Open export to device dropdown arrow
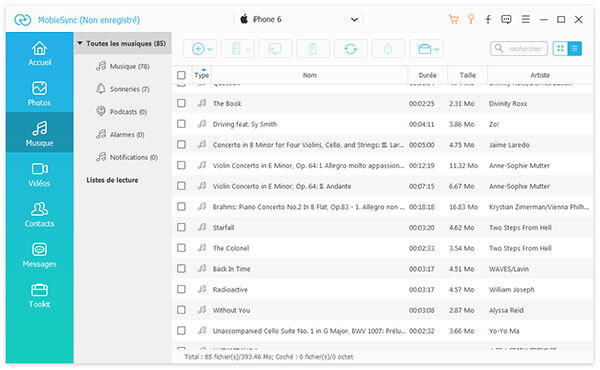Image resolution: width=600 pixels, height=370 pixels. click(x=248, y=49)
